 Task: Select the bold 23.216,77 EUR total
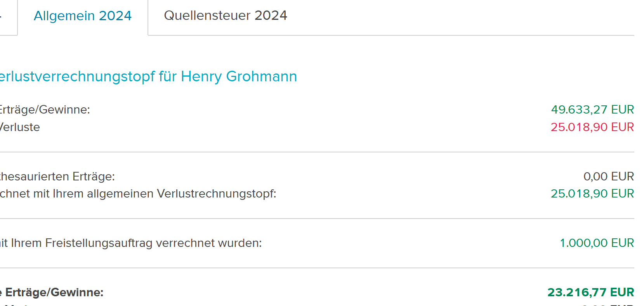[x=590, y=292]
